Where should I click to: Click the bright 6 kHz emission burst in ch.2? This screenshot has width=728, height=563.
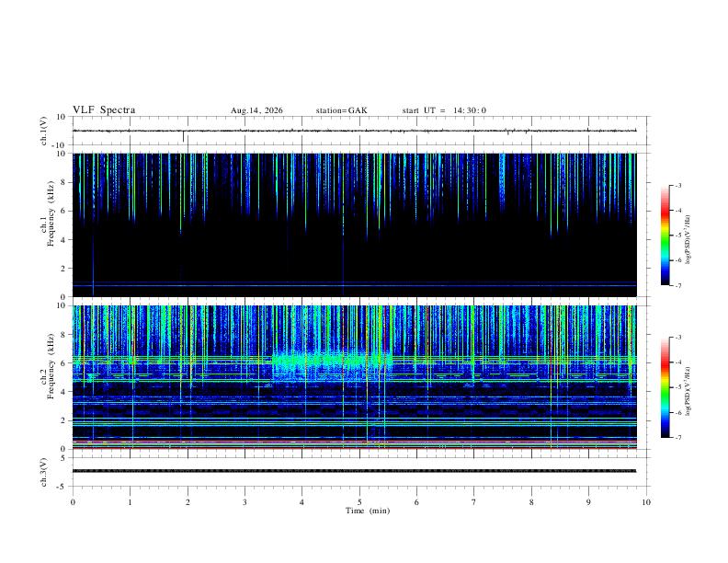pyautogui.click(x=332, y=361)
